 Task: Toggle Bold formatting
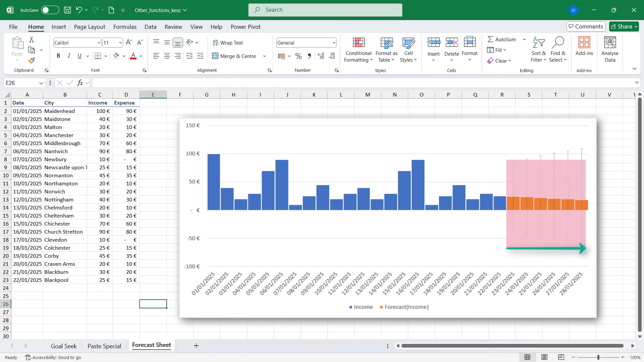pos(58,56)
